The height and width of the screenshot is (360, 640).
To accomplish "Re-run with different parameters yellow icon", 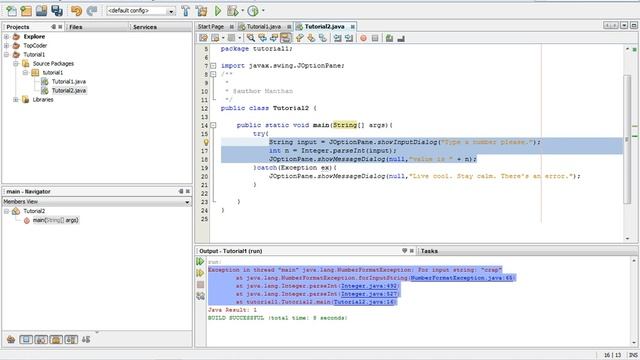I will click(200, 273).
